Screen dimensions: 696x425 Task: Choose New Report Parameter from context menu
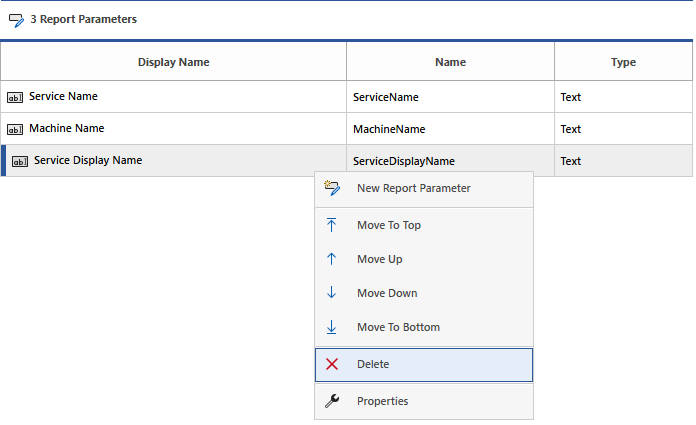(x=413, y=188)
